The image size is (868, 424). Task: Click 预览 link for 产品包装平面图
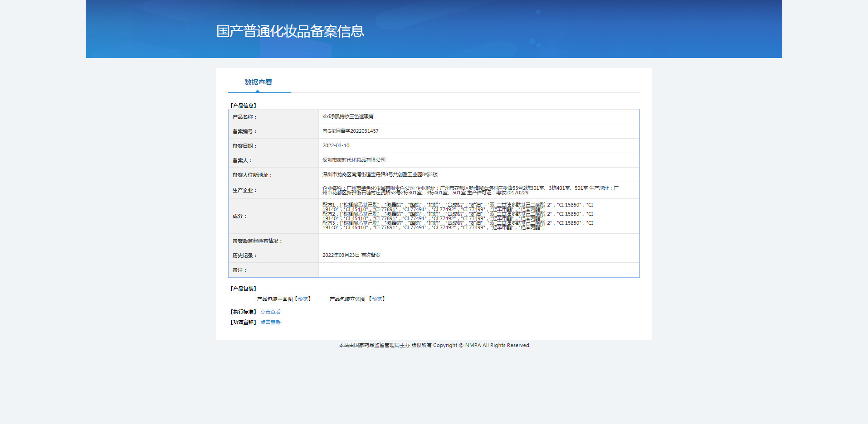point(302,299)
